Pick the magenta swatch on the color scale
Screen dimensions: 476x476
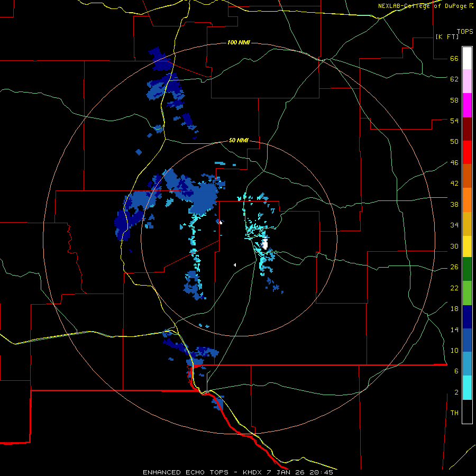467,105
